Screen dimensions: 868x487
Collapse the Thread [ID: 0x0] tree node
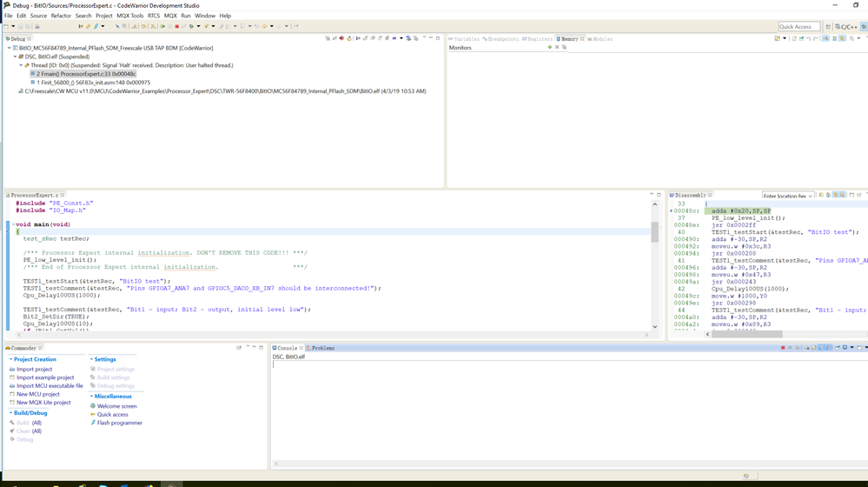21,65
